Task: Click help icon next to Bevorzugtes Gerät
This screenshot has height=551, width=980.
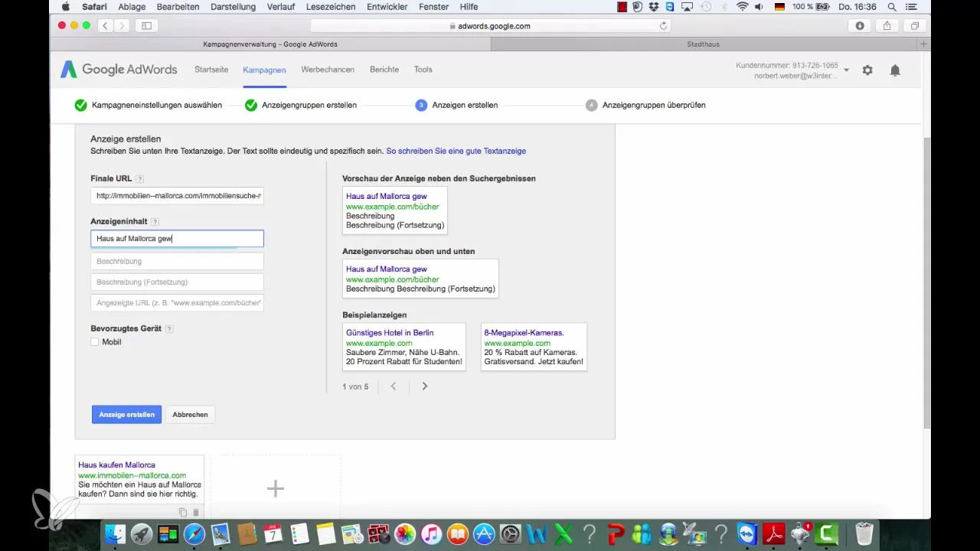Action: [169, 329]
